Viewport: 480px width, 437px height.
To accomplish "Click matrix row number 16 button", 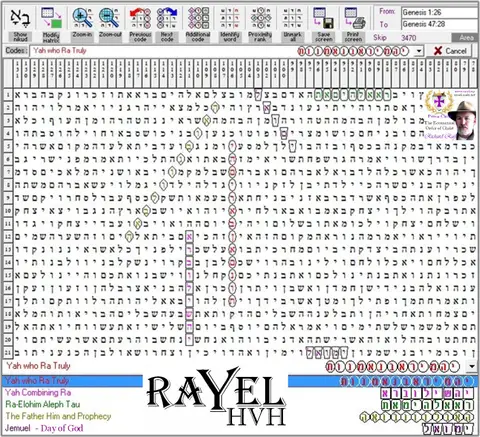I will (8, 288).
